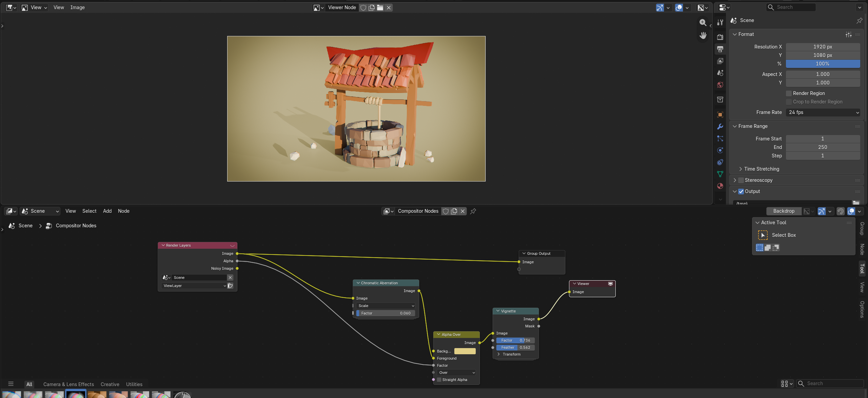Open the Frame Rate dropdown
Image resolution: width=868 pixels, height=398 pixels.
[x=823, y=112]
